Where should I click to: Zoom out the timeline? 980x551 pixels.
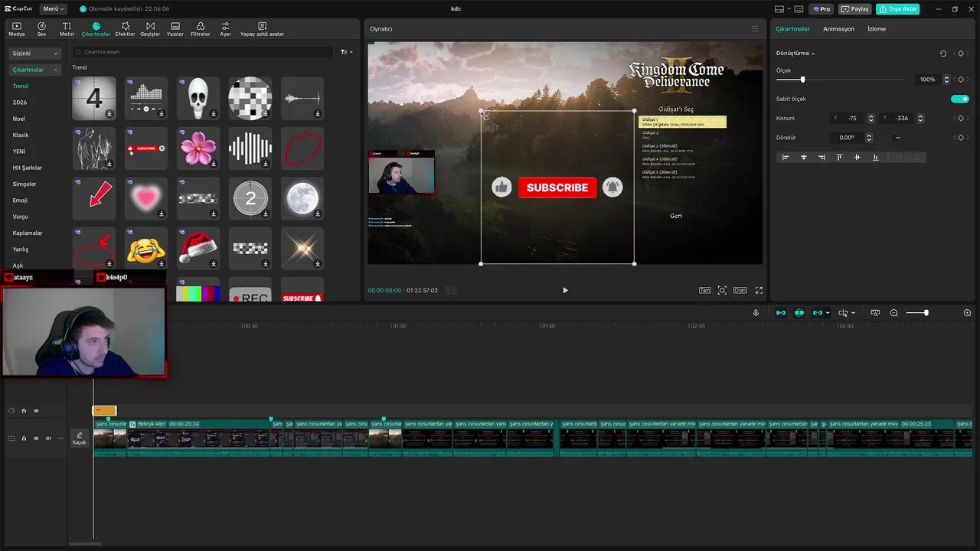tap(893, 313)
